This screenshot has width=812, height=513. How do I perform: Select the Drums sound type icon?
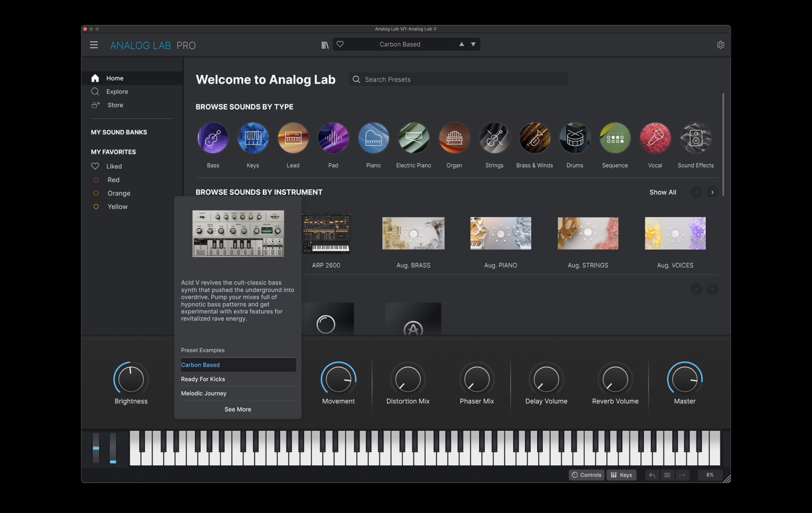coord(574,138)
